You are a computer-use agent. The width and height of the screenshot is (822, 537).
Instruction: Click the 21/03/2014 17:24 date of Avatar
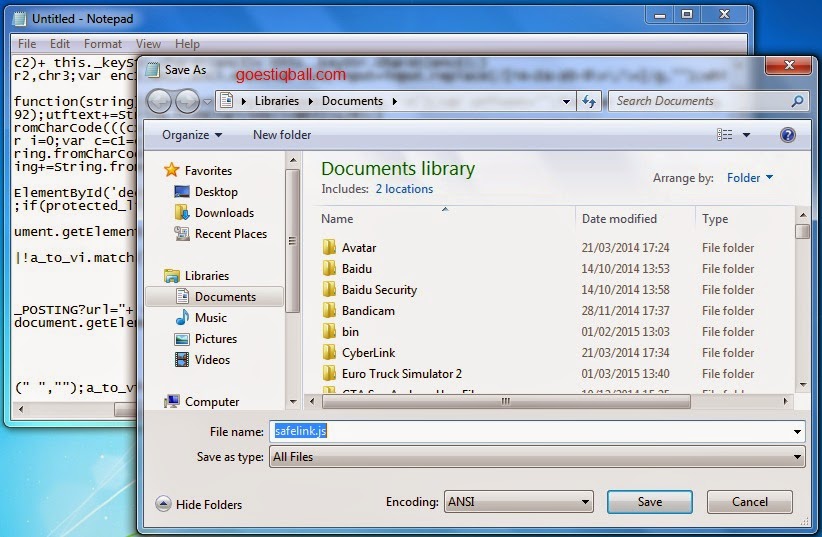coord(625,248)
